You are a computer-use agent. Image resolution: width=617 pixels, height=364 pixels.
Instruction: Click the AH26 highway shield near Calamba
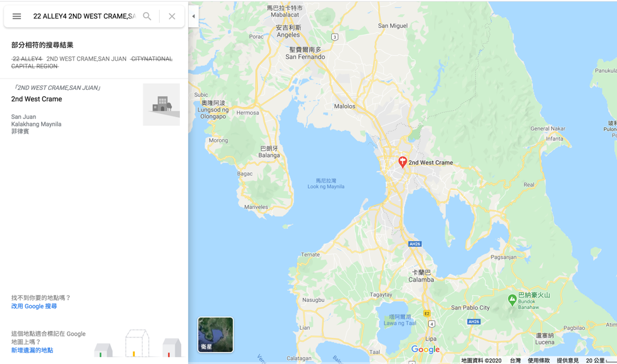415,244
